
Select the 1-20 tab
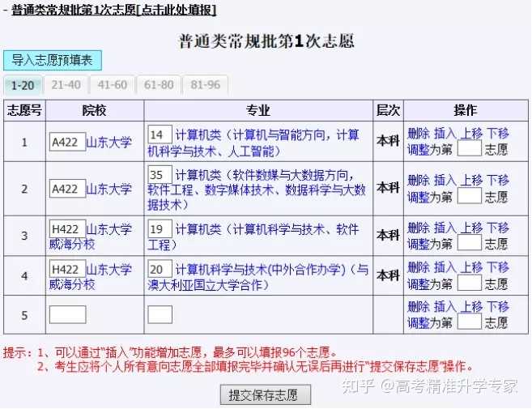(x=23, y=85)
